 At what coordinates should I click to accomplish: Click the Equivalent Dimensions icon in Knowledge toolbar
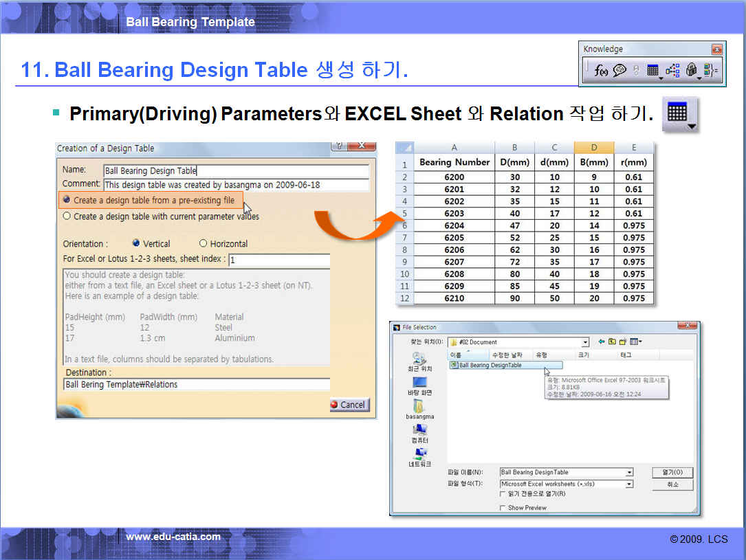tap(712, 70)
